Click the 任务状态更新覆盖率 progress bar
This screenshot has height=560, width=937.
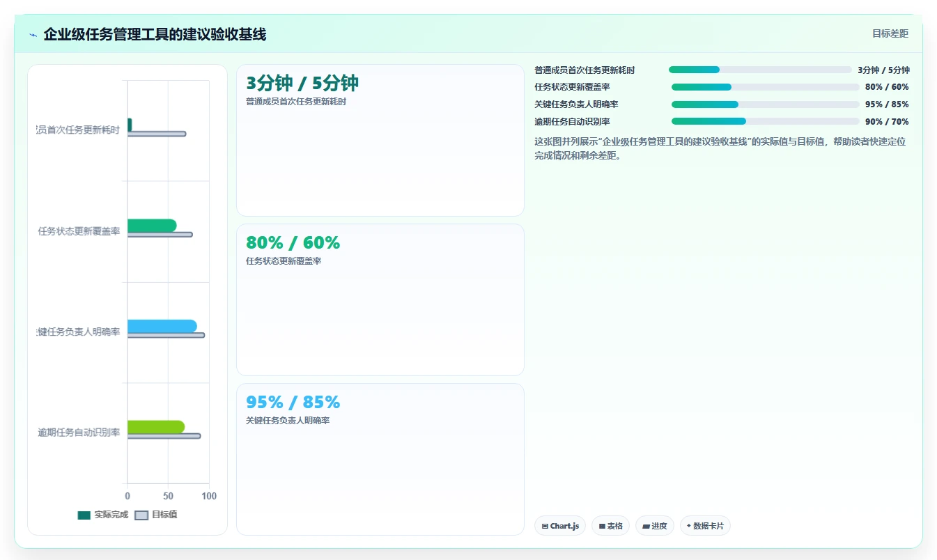[x=765, y=87]
